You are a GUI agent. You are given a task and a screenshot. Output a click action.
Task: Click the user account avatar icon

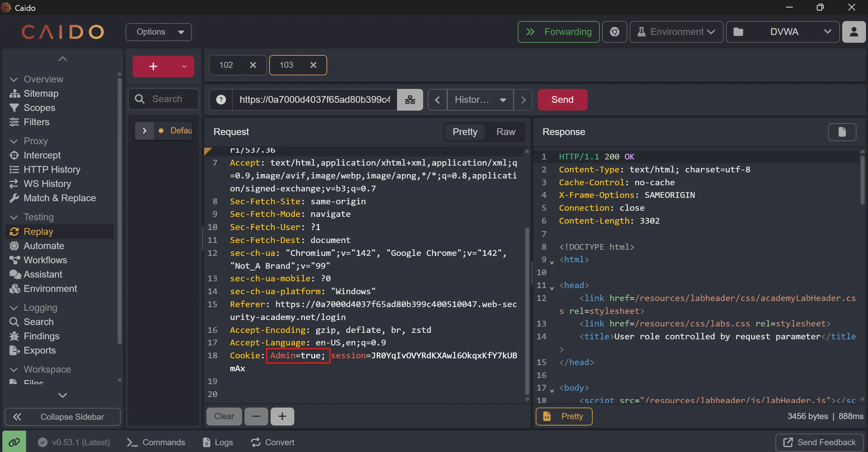854,32
